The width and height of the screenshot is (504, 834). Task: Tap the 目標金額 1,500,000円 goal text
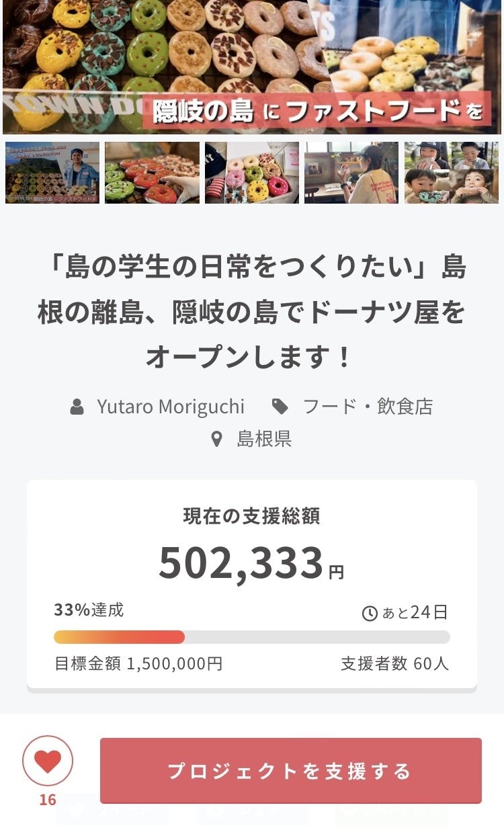[138, 664]
